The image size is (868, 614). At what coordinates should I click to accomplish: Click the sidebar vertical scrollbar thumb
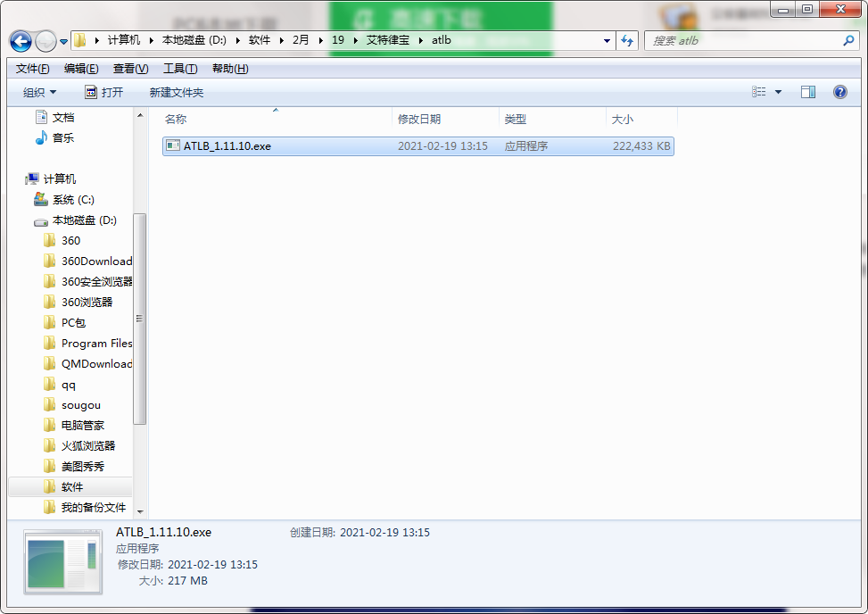(140, 317)
